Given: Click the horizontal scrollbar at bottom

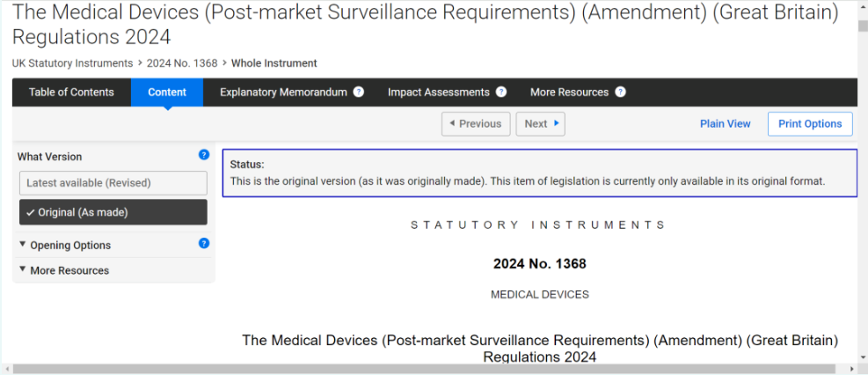Looking at the screenshot, I should pos(422,369).
